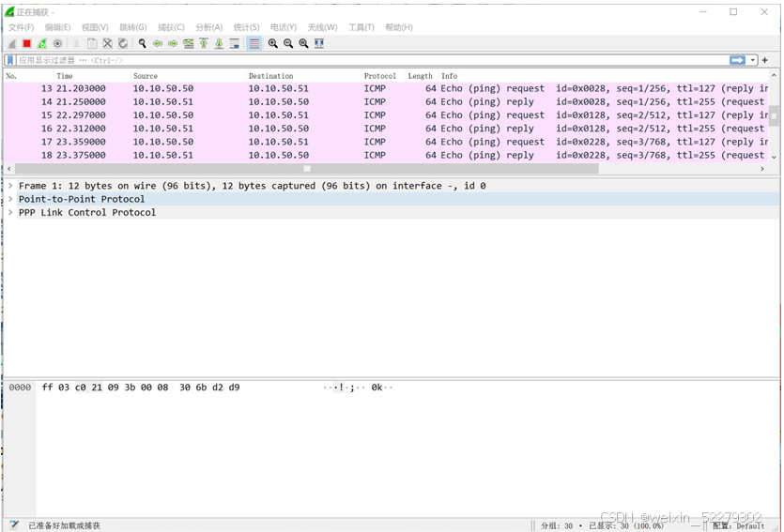Image resolution: width=784 pixels, height=532 pixels.
Task: Click the go to specific packet icon
Action: [189, 43]
